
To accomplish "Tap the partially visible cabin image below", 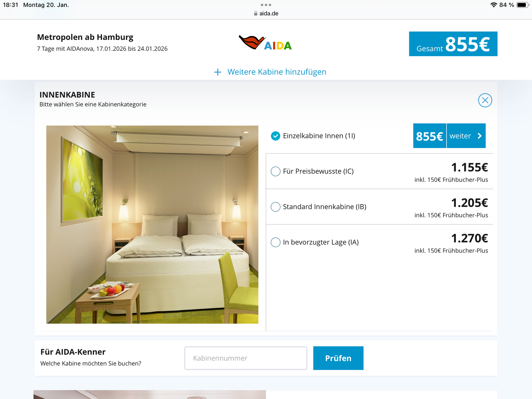I will [x=150, y=394].
